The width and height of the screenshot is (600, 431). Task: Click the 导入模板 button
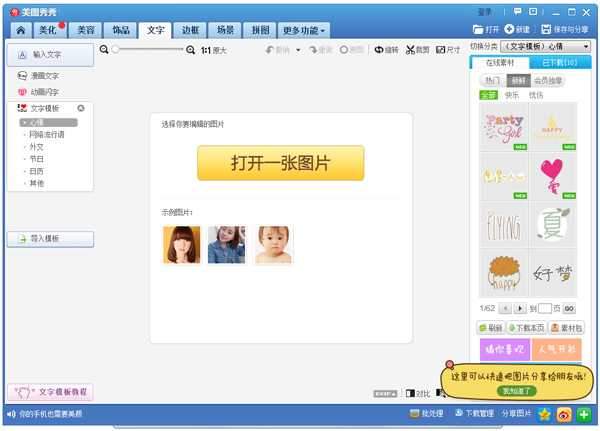point(50,239)
